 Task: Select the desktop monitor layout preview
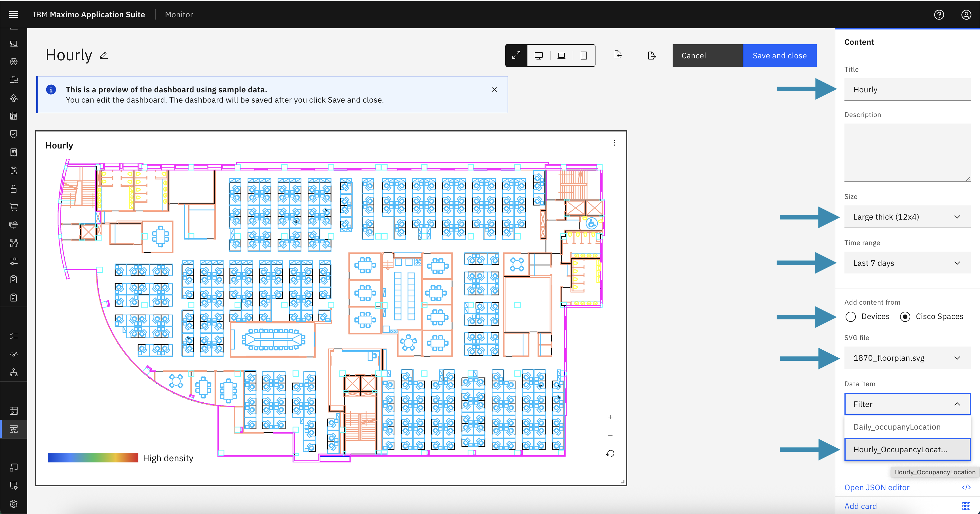click(x=539, y=56)
